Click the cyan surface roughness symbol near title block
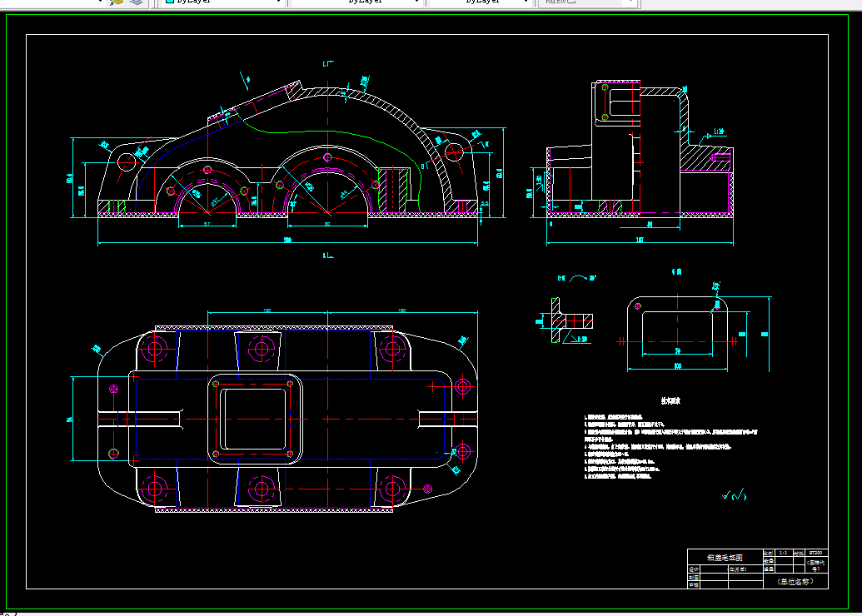The image size is (862, 616). point(735,495)
